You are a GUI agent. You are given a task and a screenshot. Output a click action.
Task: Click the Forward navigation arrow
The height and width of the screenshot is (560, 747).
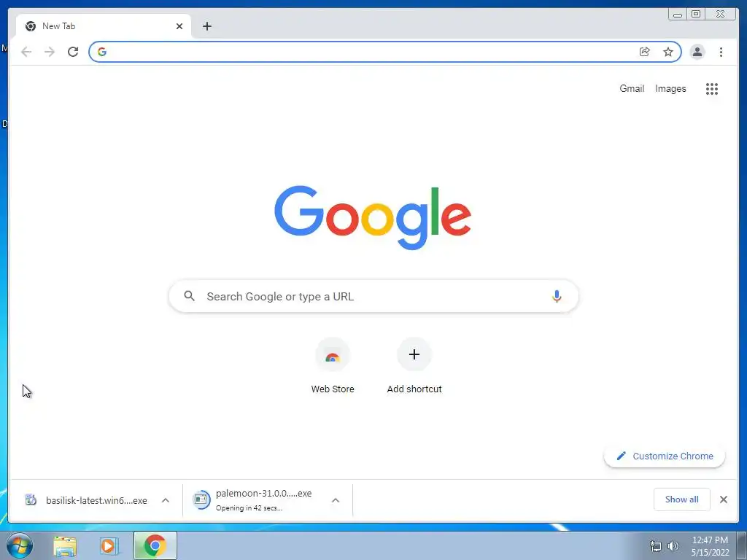50,52
